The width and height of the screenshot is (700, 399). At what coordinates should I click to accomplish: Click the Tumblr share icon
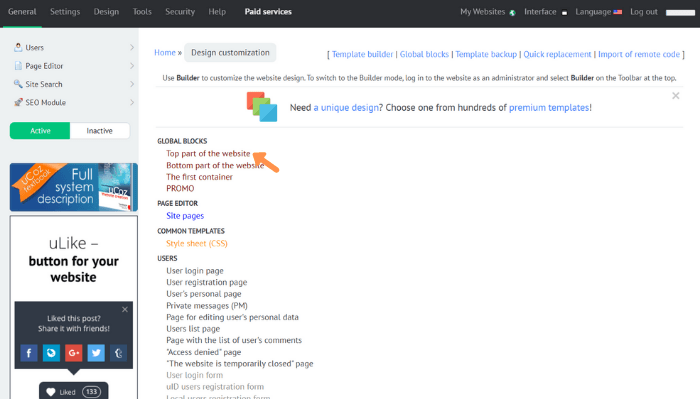(118, 353)
